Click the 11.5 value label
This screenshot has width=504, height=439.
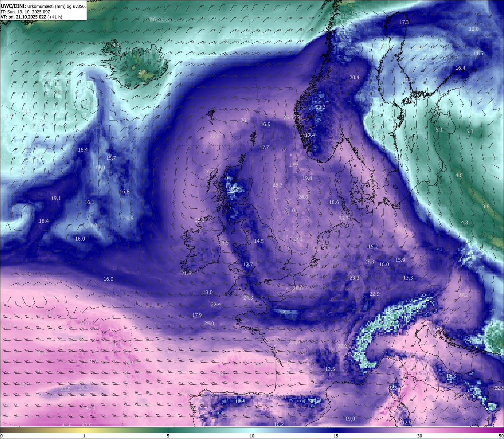point(478,53)
